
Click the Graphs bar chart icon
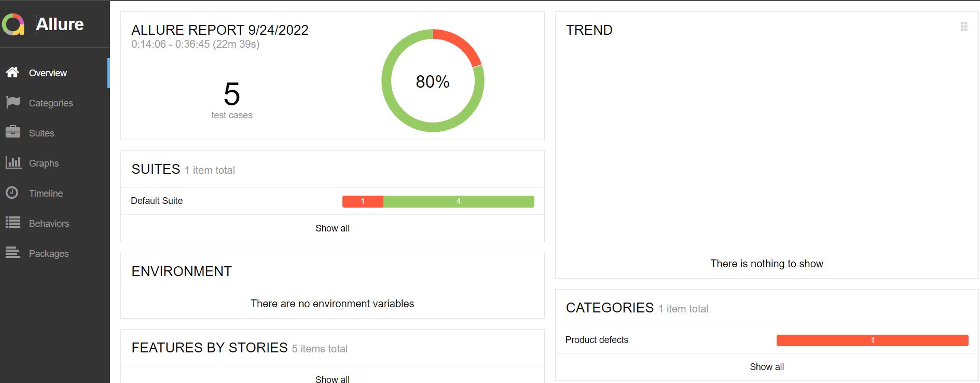[x=13, y=162]
